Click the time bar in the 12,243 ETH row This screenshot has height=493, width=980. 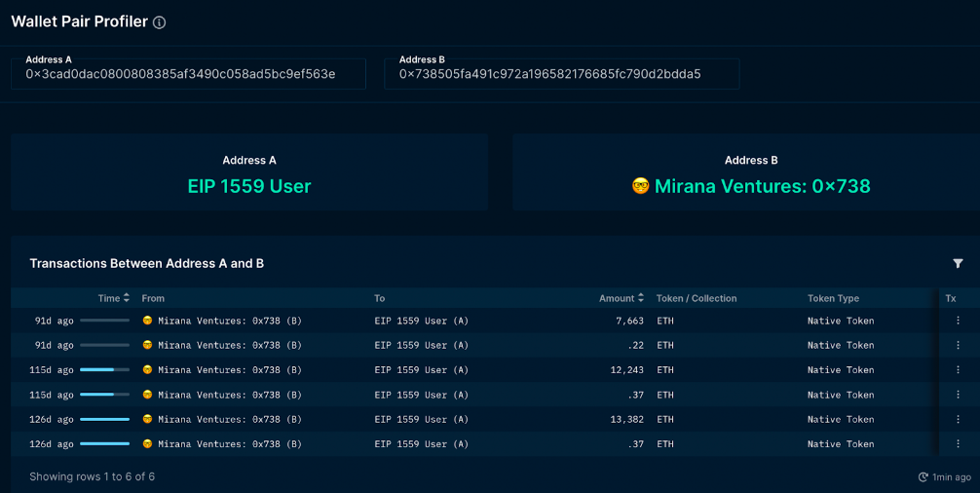104,370
